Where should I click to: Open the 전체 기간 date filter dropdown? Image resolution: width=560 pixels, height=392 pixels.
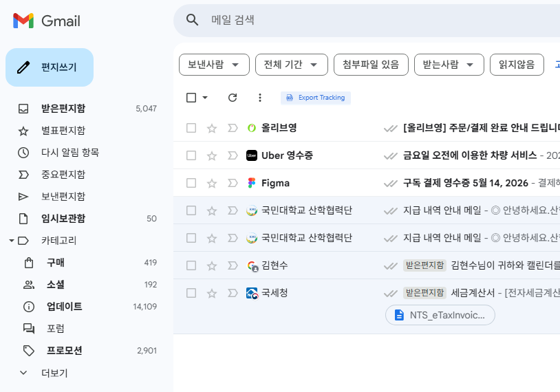point(292,65)
